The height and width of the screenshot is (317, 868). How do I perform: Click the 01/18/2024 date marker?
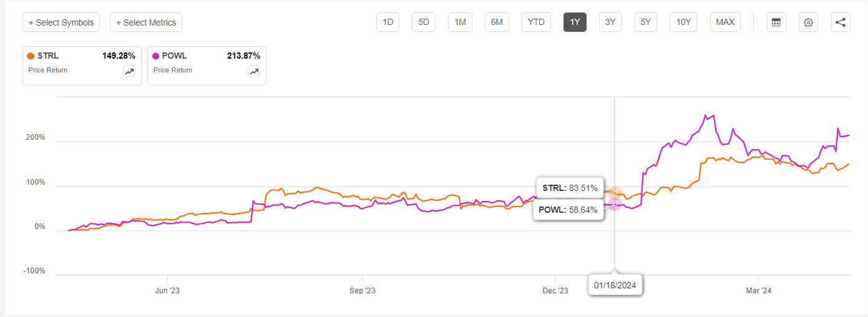[x=615, y=286]
